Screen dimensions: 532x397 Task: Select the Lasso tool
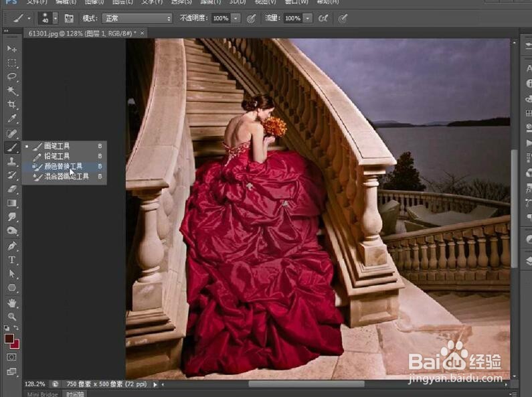[x=11, y=77]
